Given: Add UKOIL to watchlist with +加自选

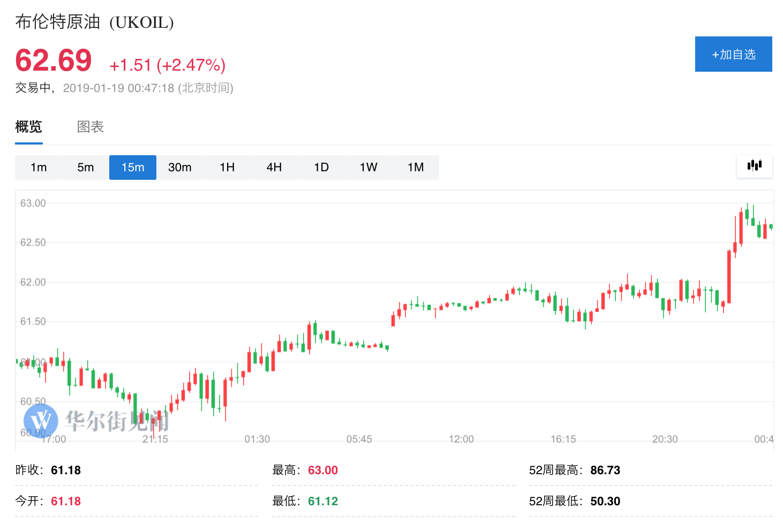Looking at the screenshot, I should pos(733,54).
